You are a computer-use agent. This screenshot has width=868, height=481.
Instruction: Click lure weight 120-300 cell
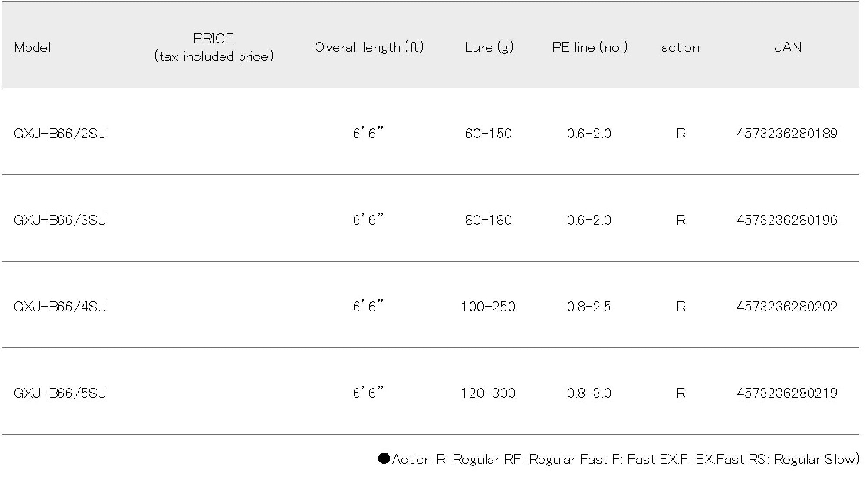[488, 393]
